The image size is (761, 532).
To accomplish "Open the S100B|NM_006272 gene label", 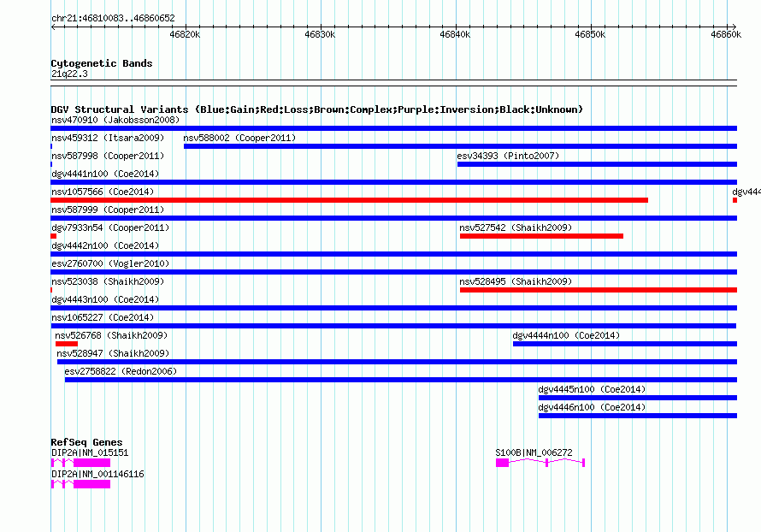I will [534, 452].
